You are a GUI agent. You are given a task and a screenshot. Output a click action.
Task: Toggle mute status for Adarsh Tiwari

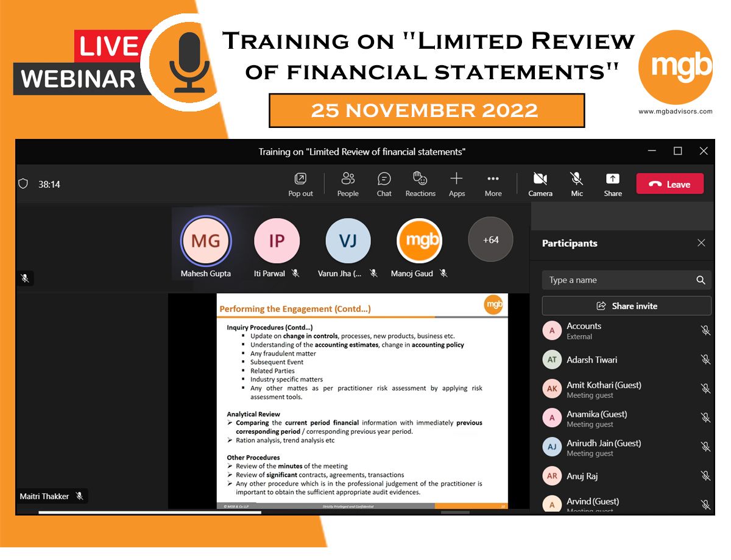(705, 360)
